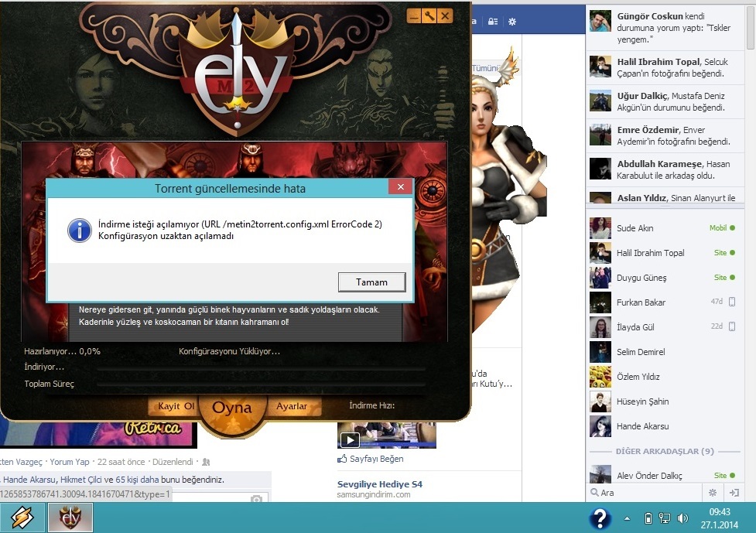Click Hikmet Çilci in likes line
The image size is (756, 533).
(81, 480)
